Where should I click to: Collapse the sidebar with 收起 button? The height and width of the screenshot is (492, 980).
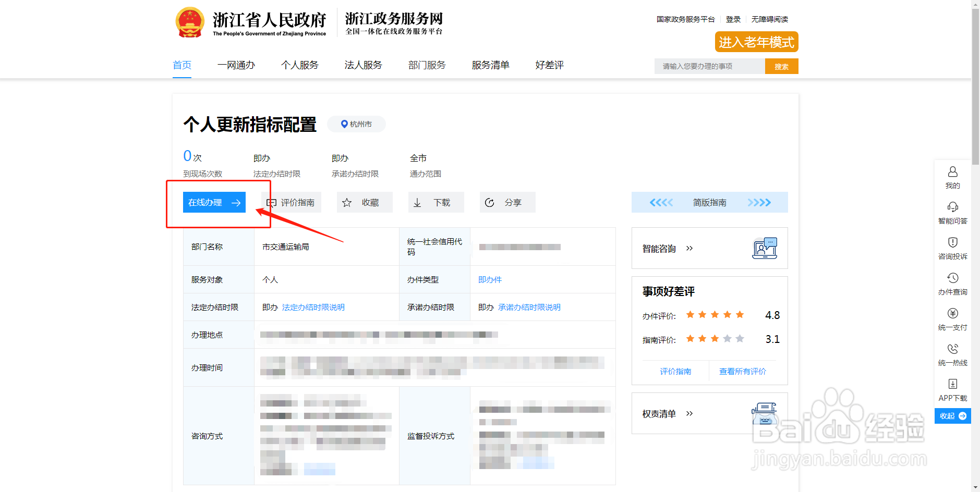952,416
